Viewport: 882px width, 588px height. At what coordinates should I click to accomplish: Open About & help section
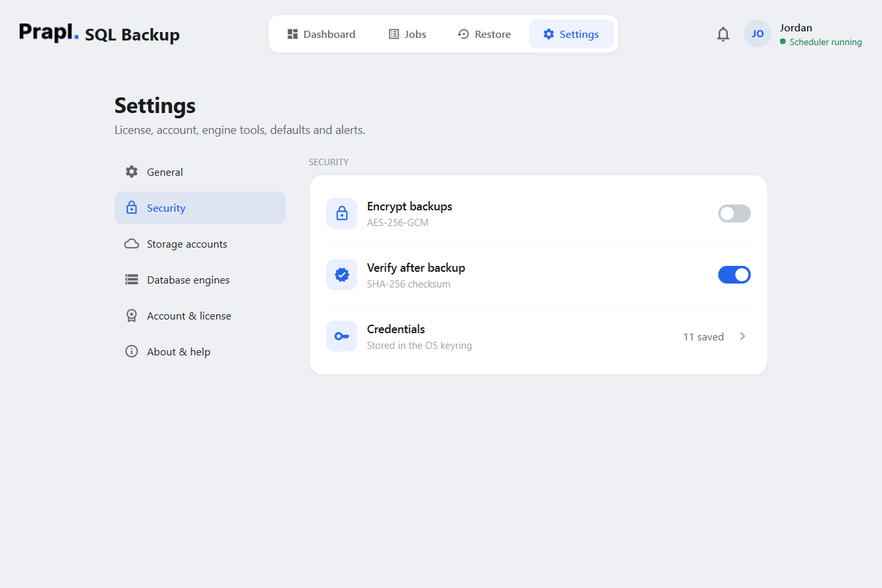[x=200, y=351]
